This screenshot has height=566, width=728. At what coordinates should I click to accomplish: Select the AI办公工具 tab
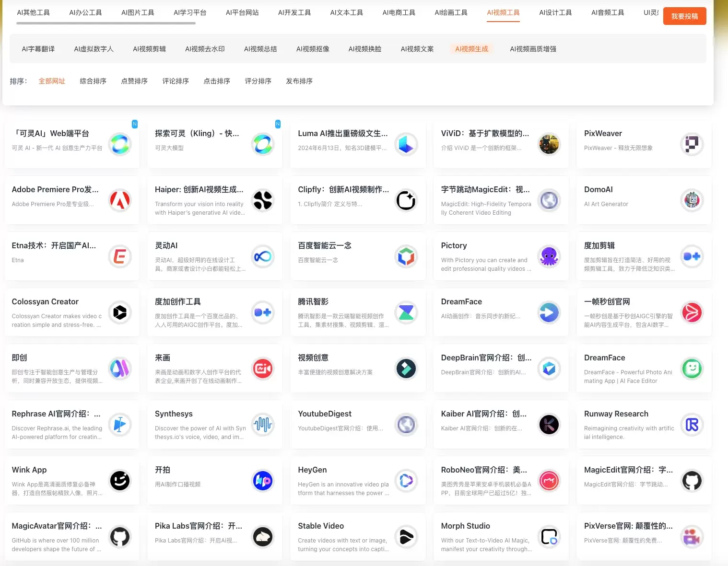click(85, 12)
